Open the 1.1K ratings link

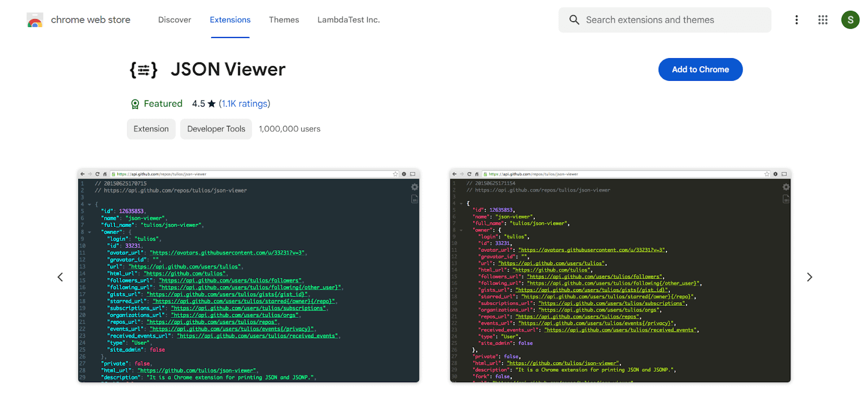(x=245, y=104)
